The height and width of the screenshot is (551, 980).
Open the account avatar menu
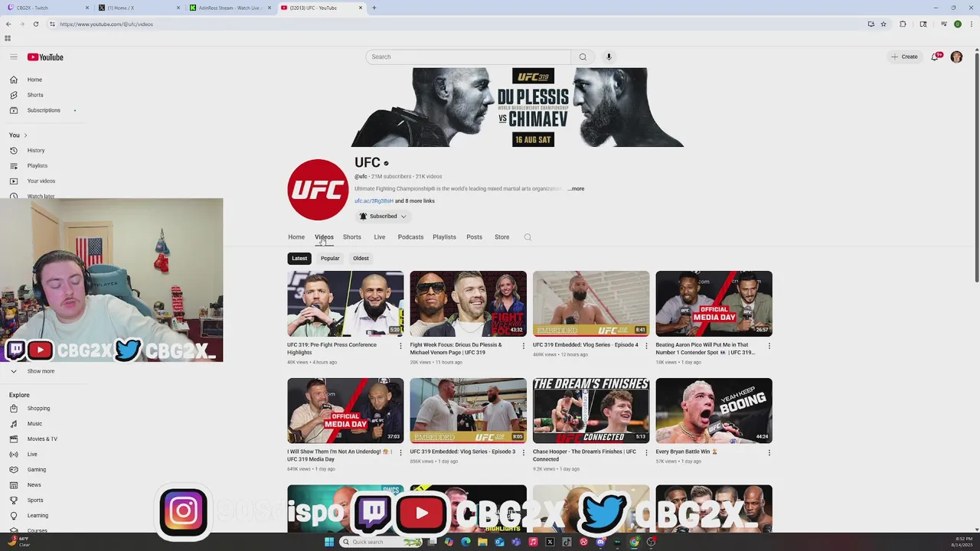[x=956, y=57]
